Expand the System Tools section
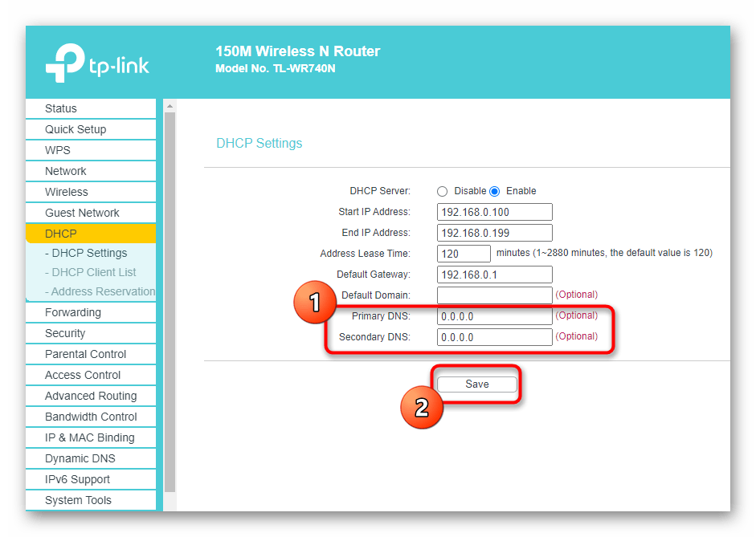The image size is (756, 537). (x=78, y=500)
